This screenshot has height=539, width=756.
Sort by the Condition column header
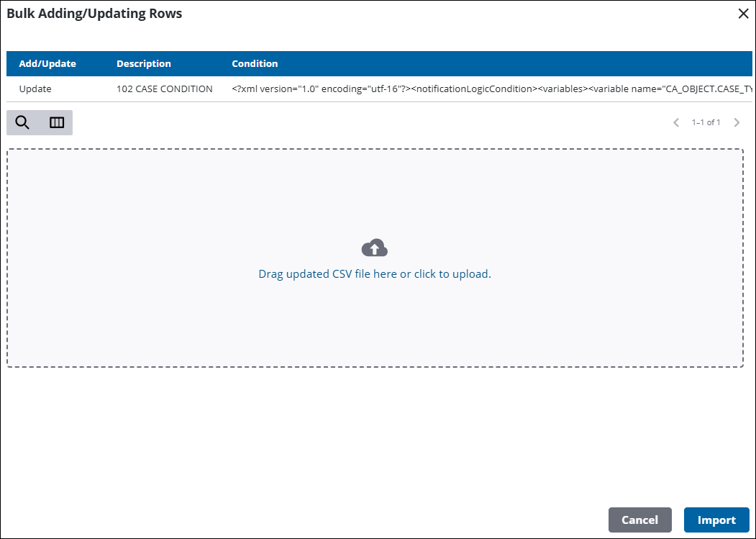tap(255, 63)
